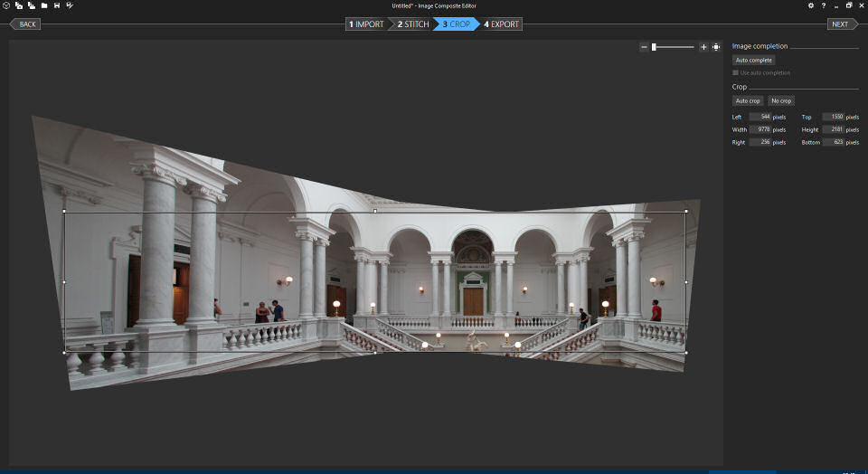Switch to the 1 Import step
This screenshot has width=868, height=474.
pos(366,24)
